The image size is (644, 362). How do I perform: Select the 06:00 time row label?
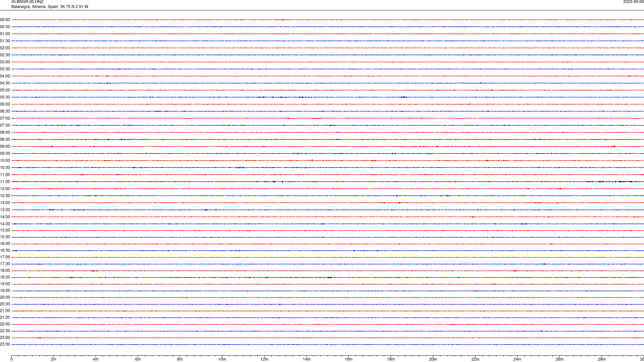5,104
